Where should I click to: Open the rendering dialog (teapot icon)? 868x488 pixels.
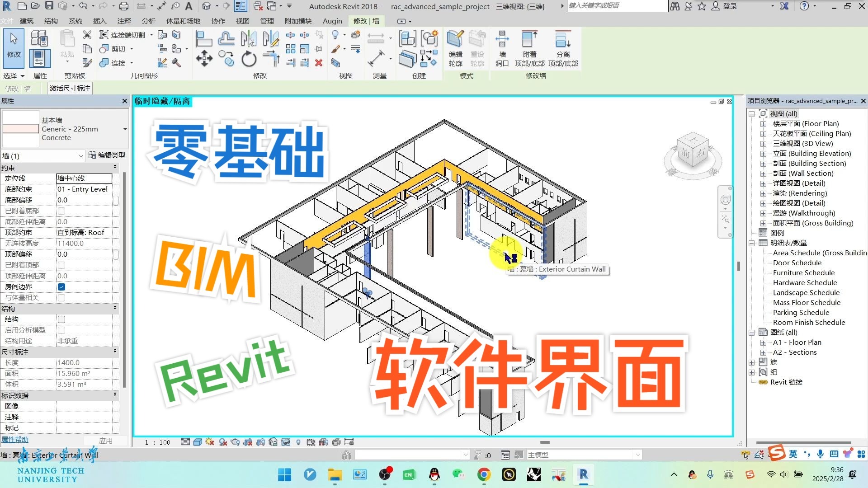click(x=234, y=442)
